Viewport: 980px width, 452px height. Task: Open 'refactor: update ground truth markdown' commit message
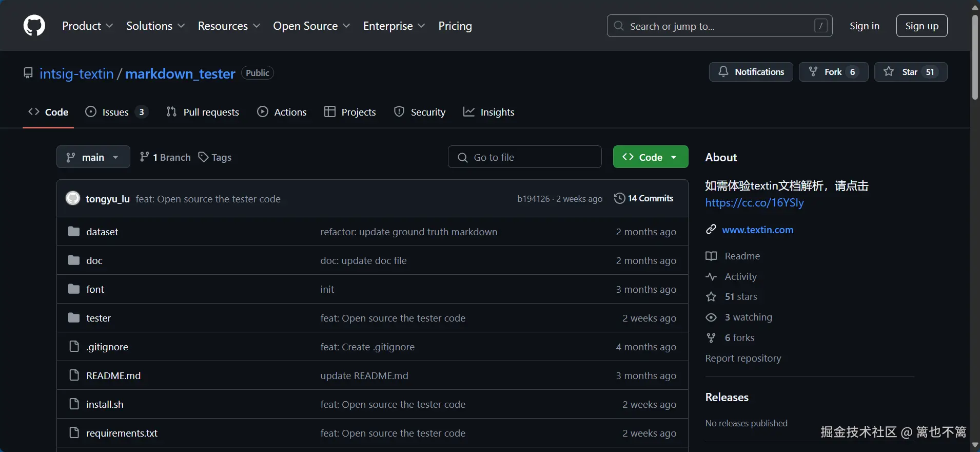point(409,232)
